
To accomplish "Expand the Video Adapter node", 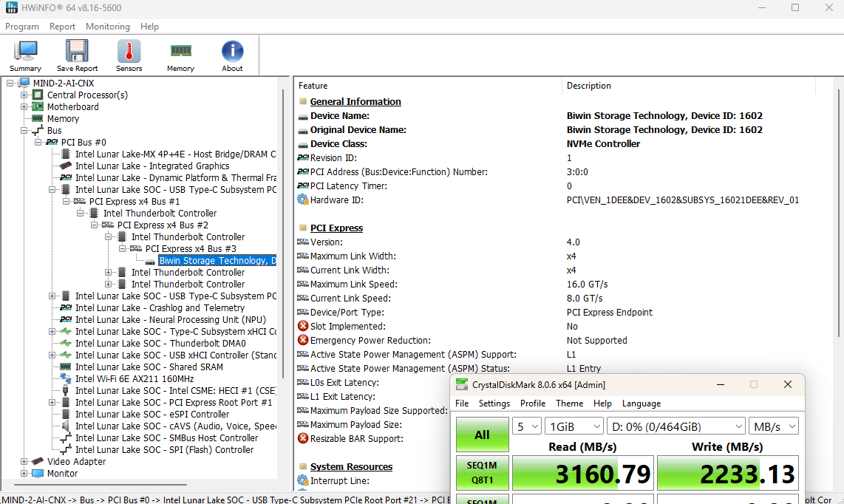I will [x=24, y=461].
